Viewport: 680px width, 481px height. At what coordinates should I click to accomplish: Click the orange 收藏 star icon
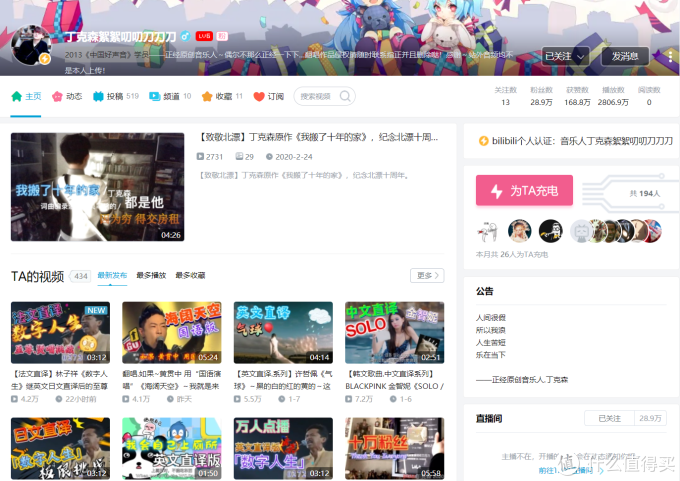pos(207,96)
